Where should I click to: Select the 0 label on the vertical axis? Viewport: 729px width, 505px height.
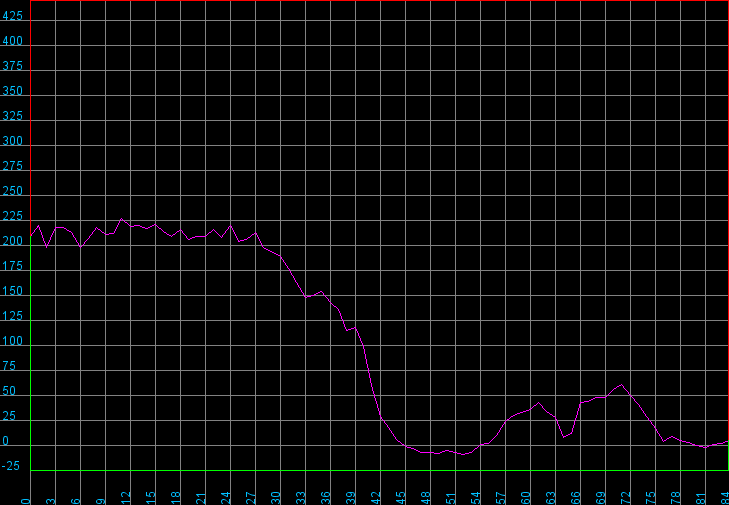(6, 441)
